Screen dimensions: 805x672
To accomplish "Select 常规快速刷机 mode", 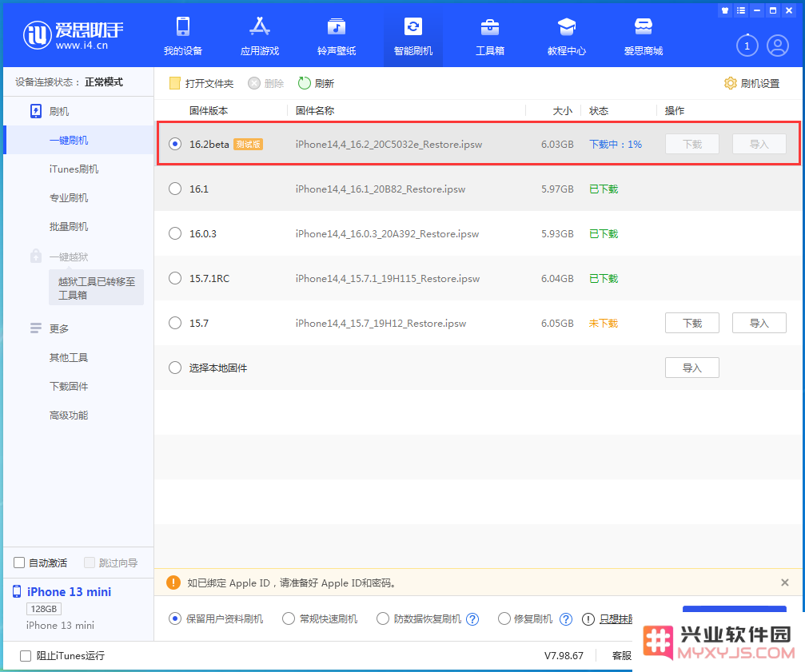I will (289, 618).
